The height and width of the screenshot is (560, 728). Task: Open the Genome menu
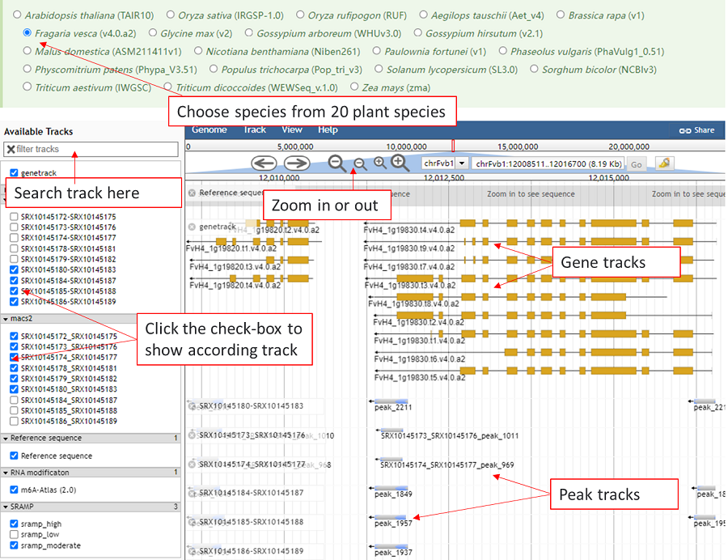209,129
